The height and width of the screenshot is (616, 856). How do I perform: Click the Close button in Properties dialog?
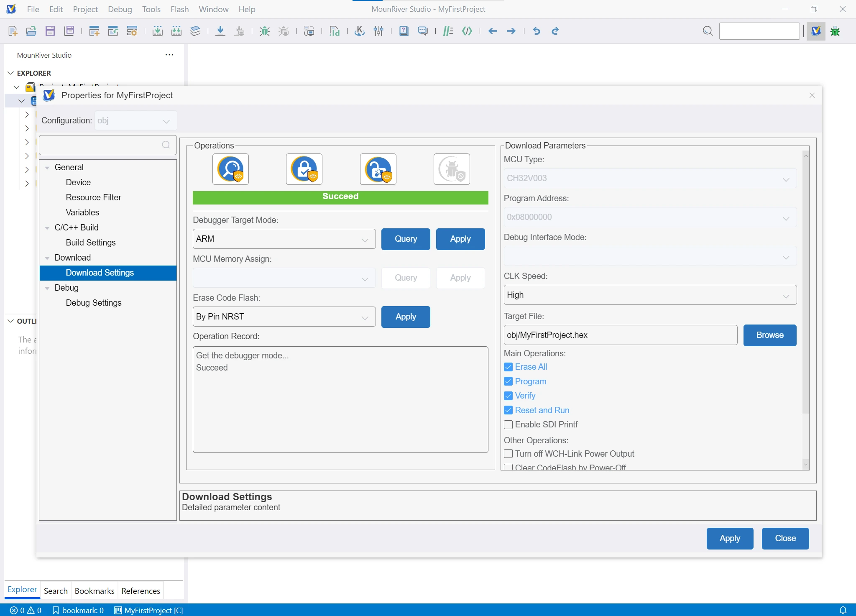coord(785,539)
